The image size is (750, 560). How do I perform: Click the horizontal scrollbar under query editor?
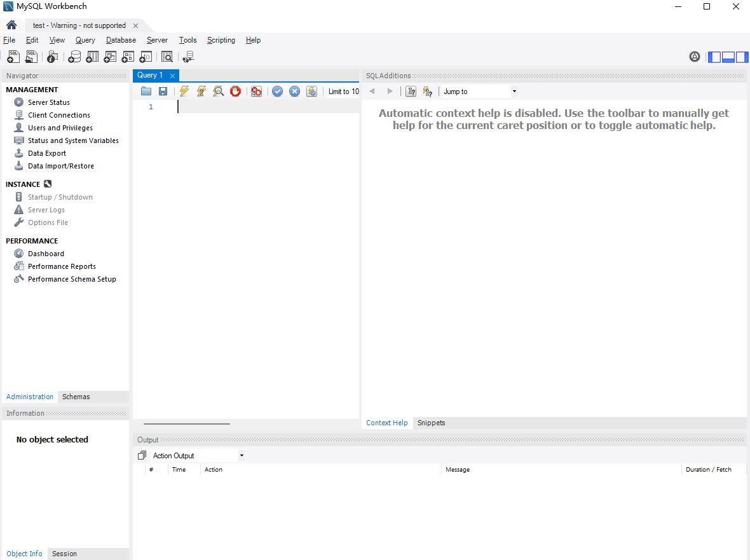186,424
